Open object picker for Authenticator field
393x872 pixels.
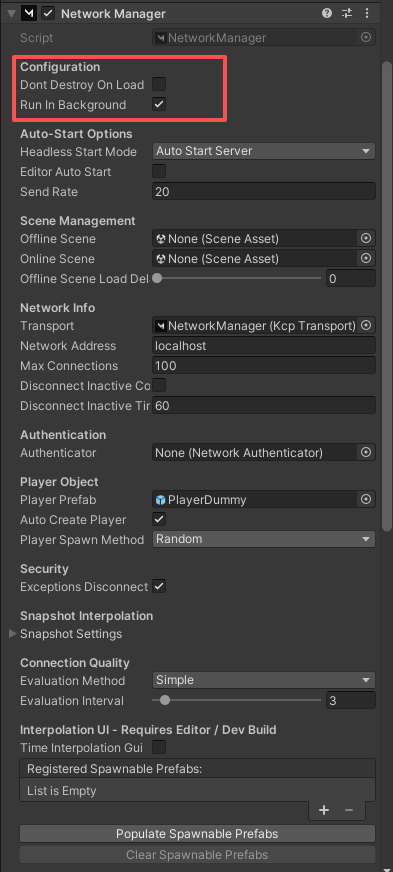(366, 453)
